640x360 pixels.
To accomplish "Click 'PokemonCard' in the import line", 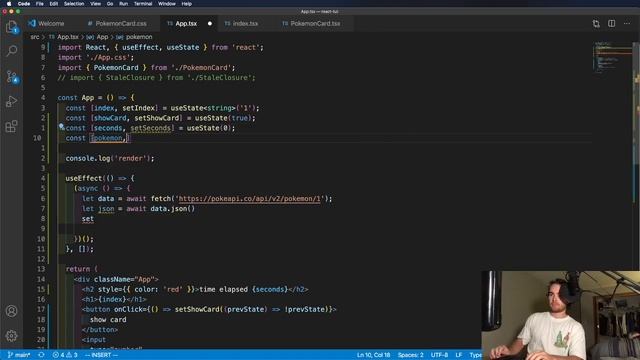I will point(116,68).
